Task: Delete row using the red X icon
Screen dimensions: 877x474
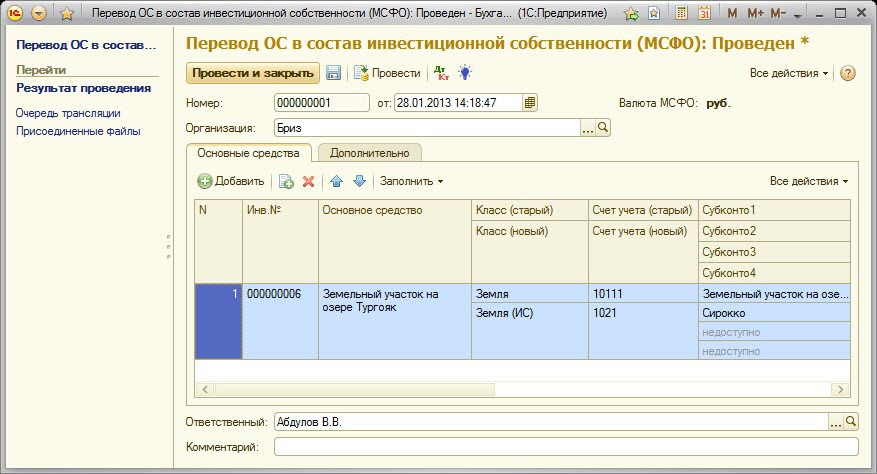Action: [x=309, y=181]
